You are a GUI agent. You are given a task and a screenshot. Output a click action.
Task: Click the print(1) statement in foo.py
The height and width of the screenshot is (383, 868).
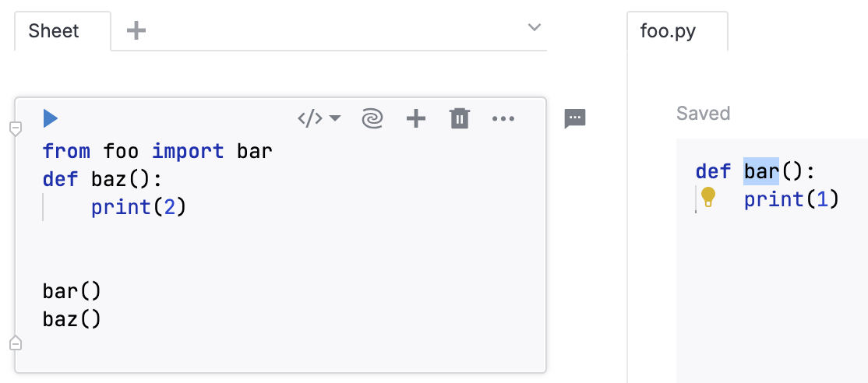pos(791,199)
